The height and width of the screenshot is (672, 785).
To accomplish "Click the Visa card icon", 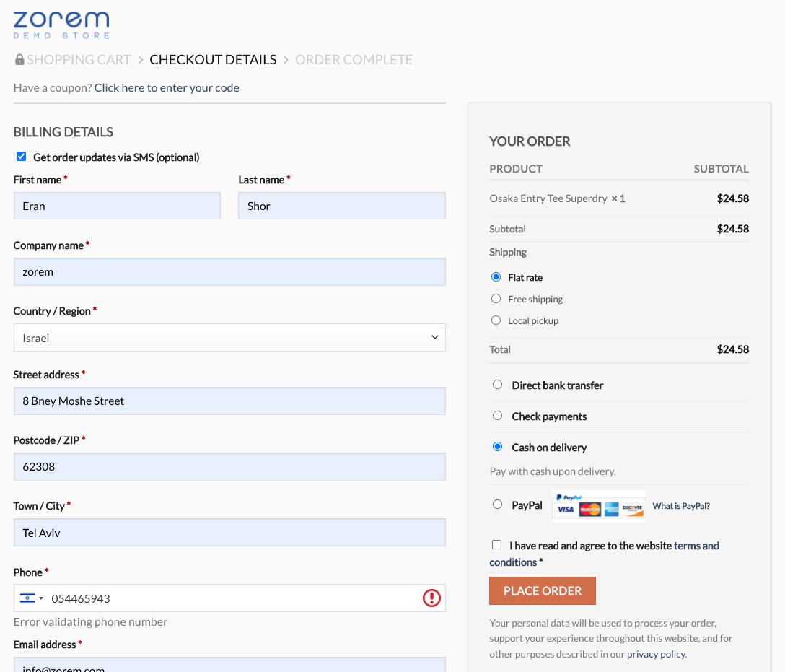I will (x=566, y=509).
